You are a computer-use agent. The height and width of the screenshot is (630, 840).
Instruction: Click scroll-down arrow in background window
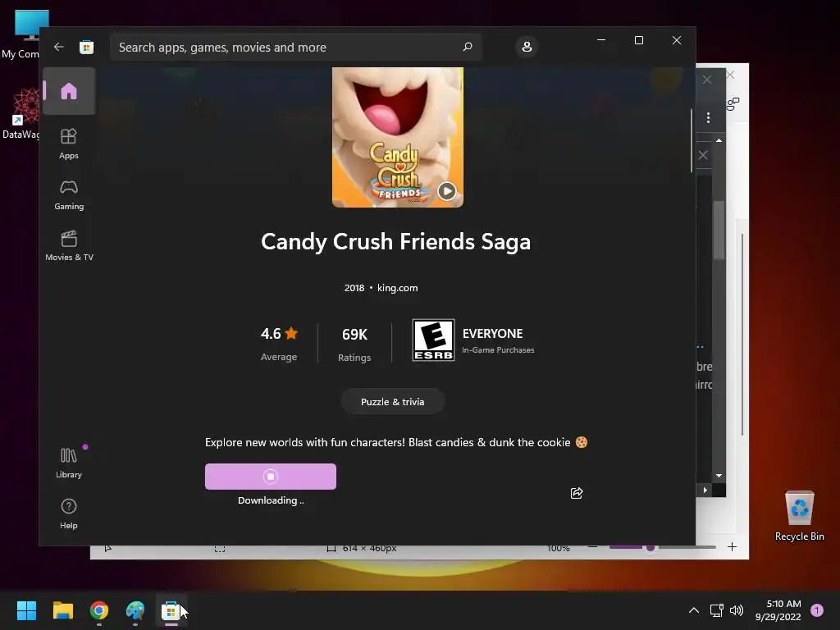(719, 476)
